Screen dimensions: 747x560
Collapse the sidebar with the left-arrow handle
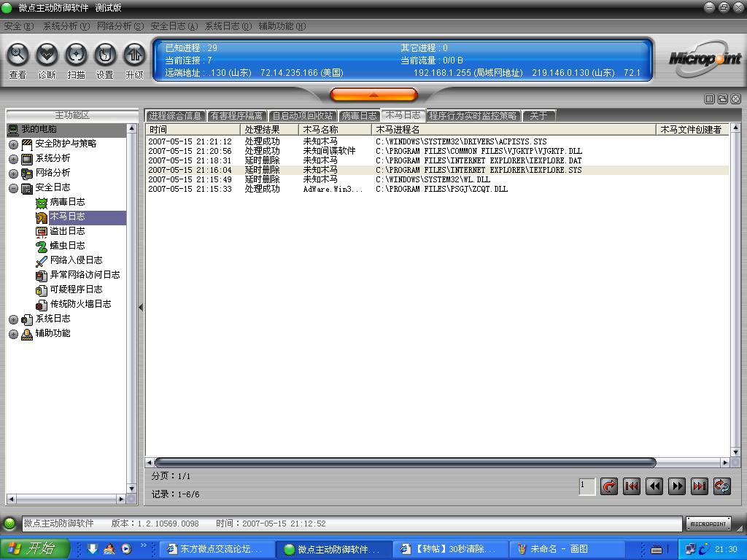pyautogui.click(x=141, y=308)
